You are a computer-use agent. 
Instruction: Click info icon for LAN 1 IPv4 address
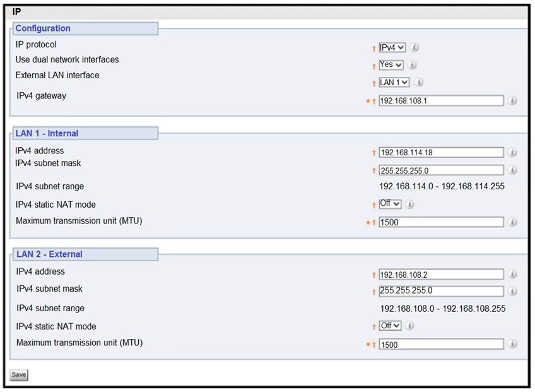[x=512, y=152]
